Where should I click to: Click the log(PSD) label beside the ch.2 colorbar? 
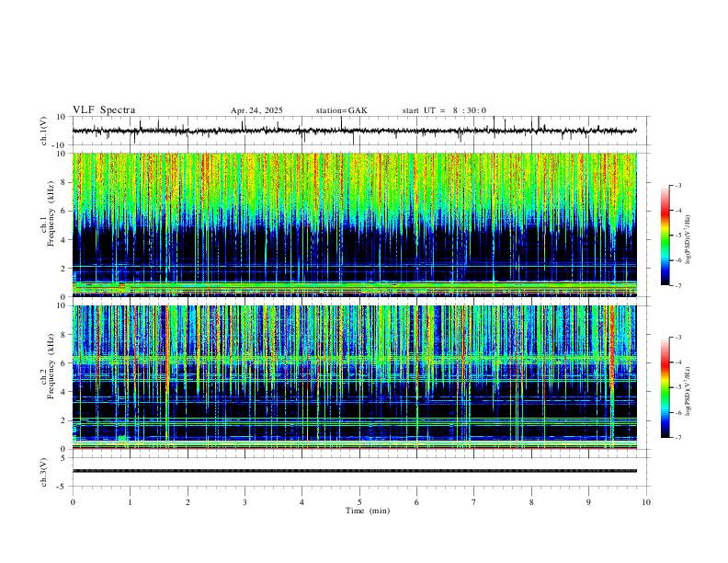click(688, 391)
